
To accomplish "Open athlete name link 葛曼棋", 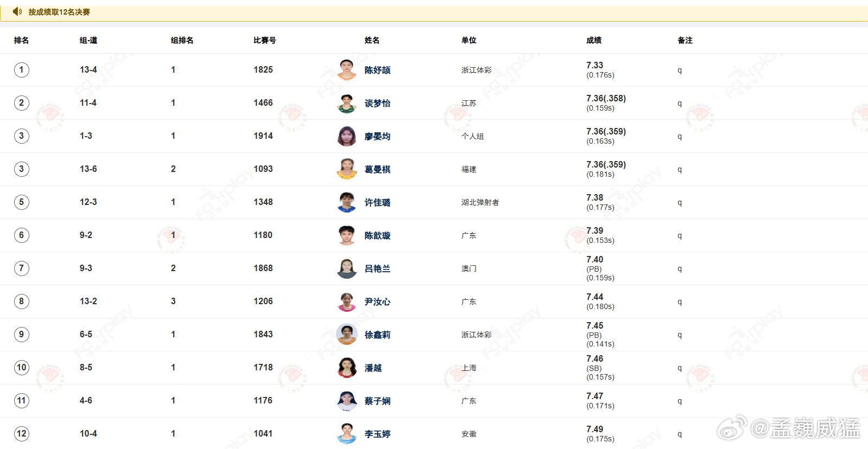I will point(377,169).
